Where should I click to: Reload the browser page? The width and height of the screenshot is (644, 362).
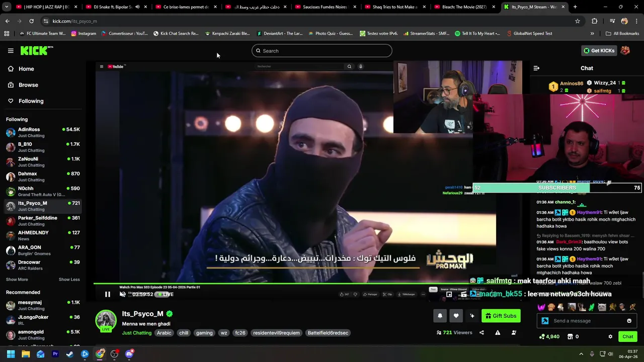coord(31,21)
